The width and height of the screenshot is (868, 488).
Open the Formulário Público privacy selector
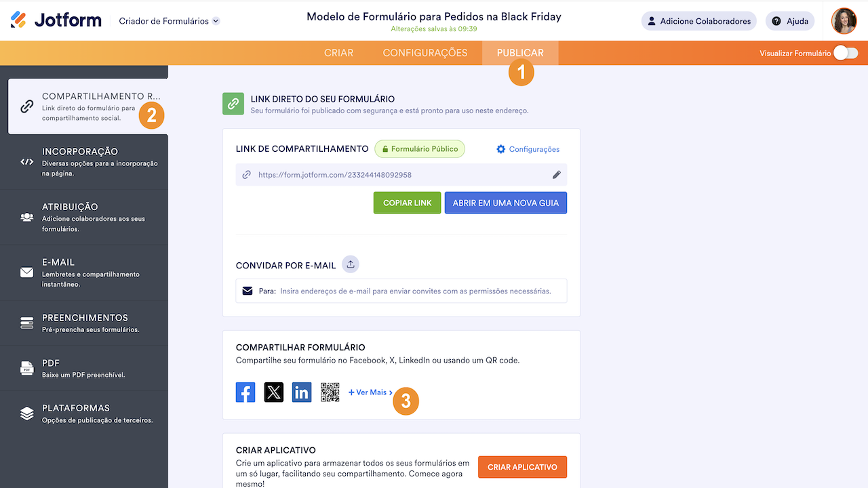420,149
